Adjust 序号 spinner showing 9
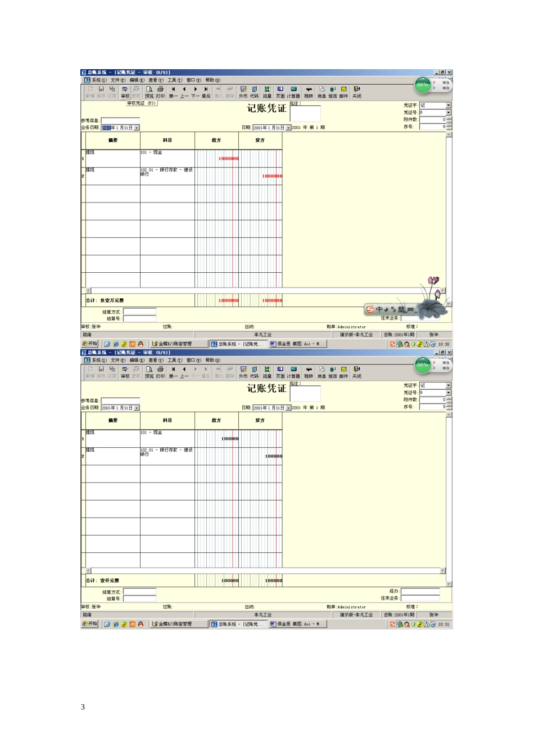 [x=449, y=407]
